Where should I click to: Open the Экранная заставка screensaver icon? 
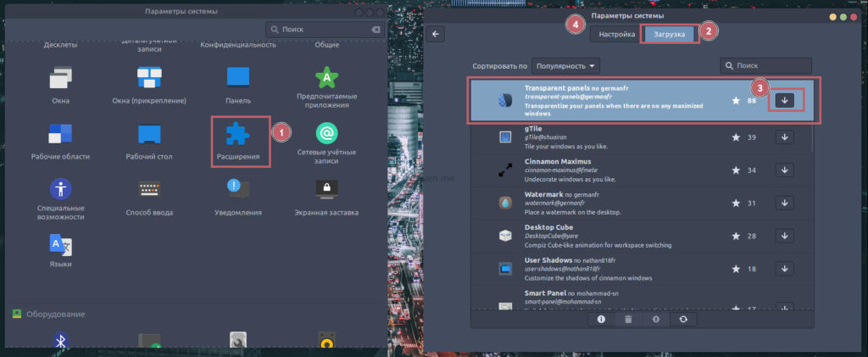coord(327,188)
